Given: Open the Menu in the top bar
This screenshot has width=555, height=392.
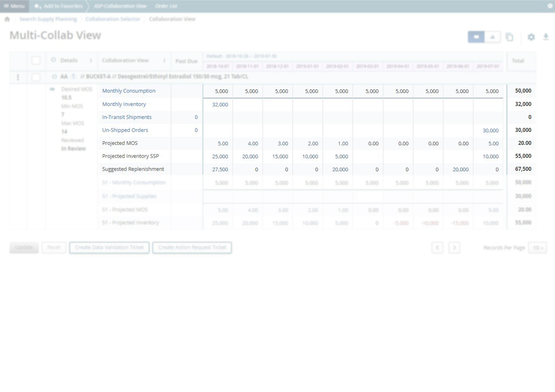Looking at the screenshot, I should click(14, 6).
